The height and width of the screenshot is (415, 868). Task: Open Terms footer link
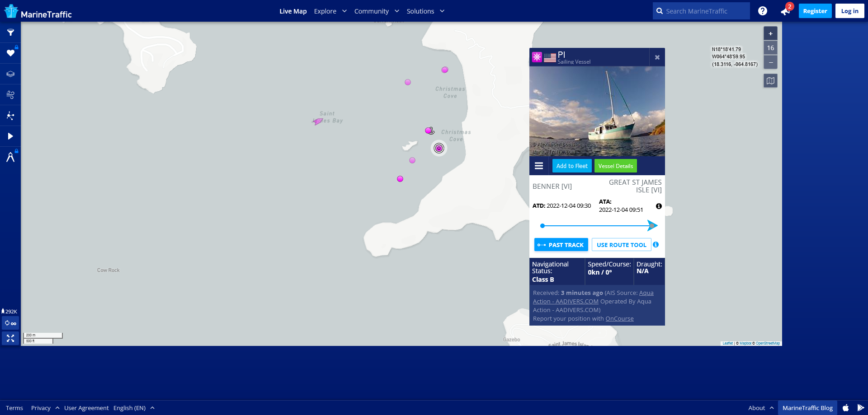tap(14, 408)
